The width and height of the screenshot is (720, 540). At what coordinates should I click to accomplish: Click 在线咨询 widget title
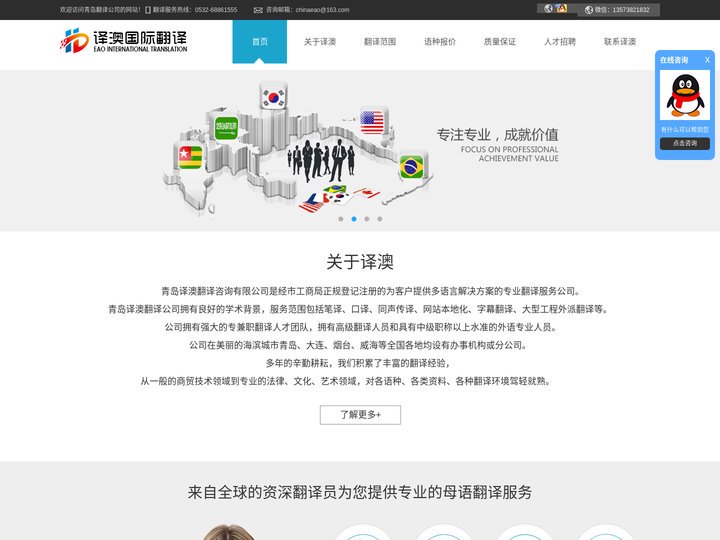pyautogui.click(x=674, y=60)
